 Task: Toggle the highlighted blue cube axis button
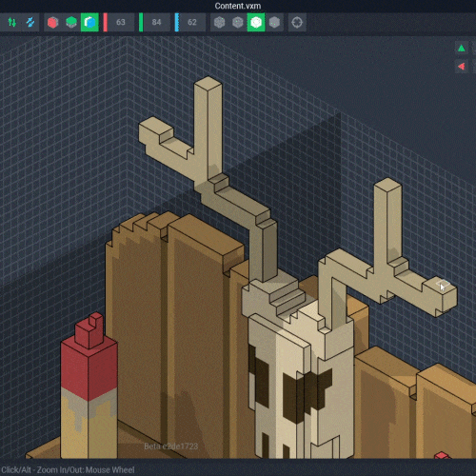click(x=89, y=22)
